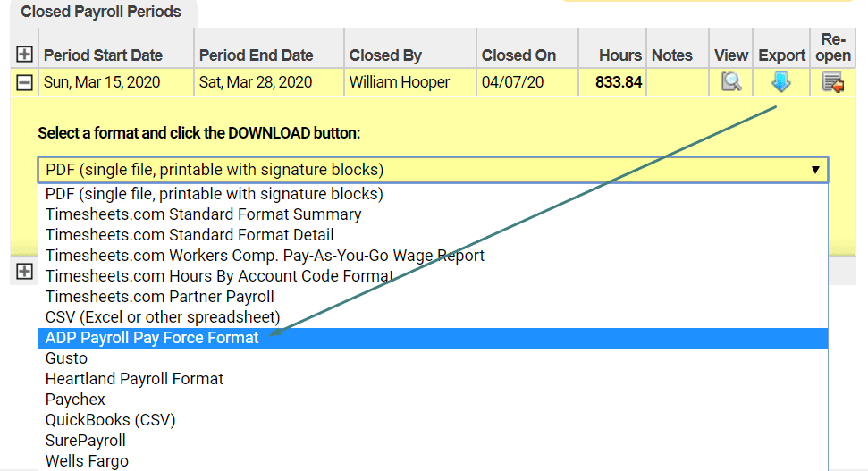This screenshot has height=471, width=868.
Task: Click the Re-open payroll period icon
Action: 832,82
